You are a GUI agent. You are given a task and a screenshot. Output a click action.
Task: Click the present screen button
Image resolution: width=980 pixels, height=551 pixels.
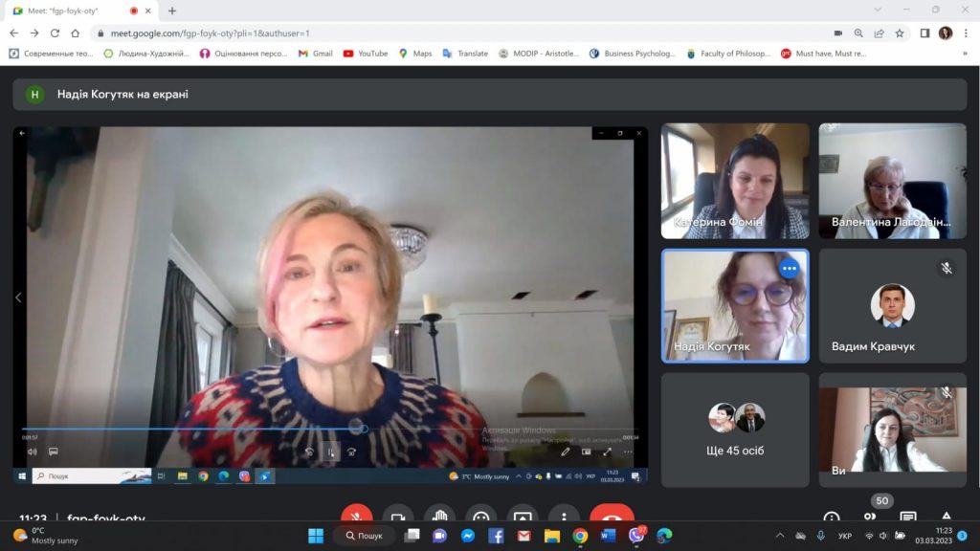522,518
